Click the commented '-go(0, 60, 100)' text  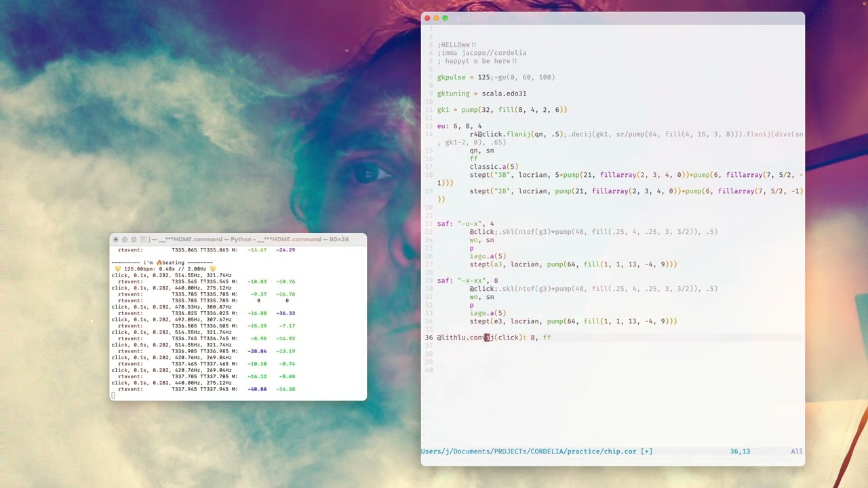coord(525,77)
